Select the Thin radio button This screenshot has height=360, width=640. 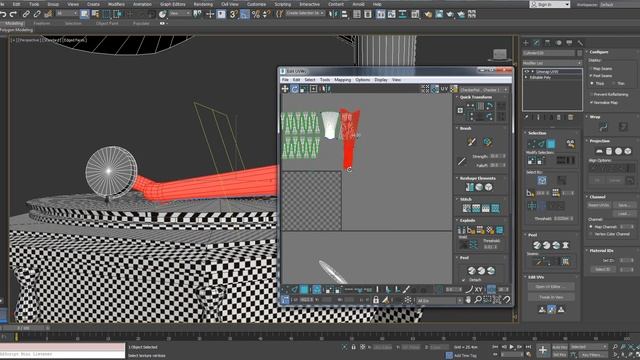pos(613,83)
